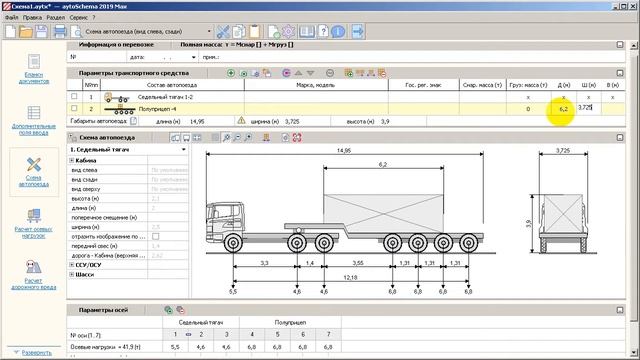Screen dimensions: 640x360
Task: Click the page icon with the green circle
Action: 273,31
